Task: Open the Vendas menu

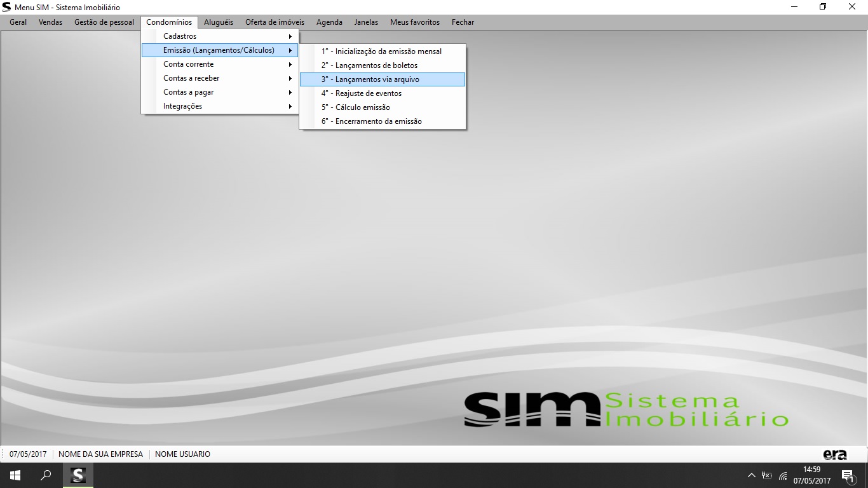Action: (50, 22)
